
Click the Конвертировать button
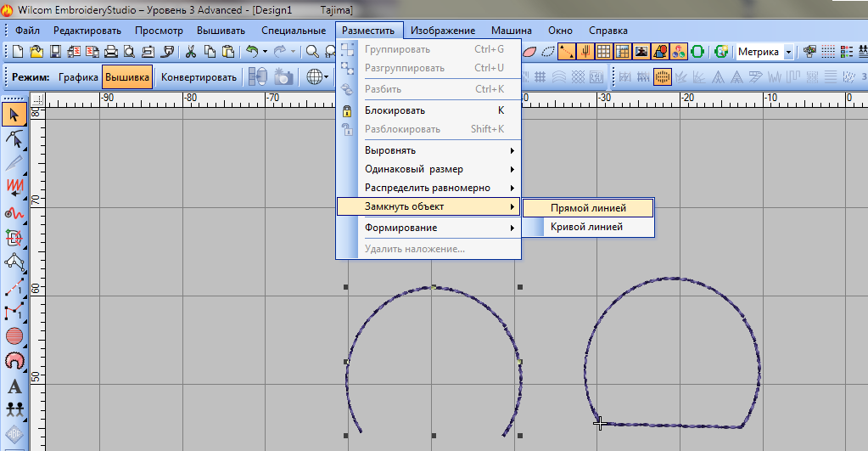pyautogui.click(x=199, y=77)
